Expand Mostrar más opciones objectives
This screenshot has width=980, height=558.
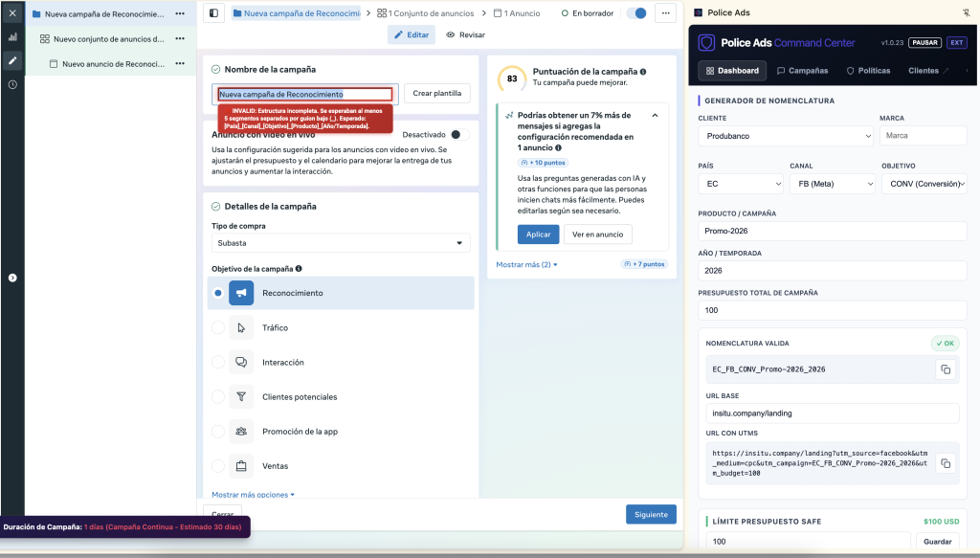(253, 494)
